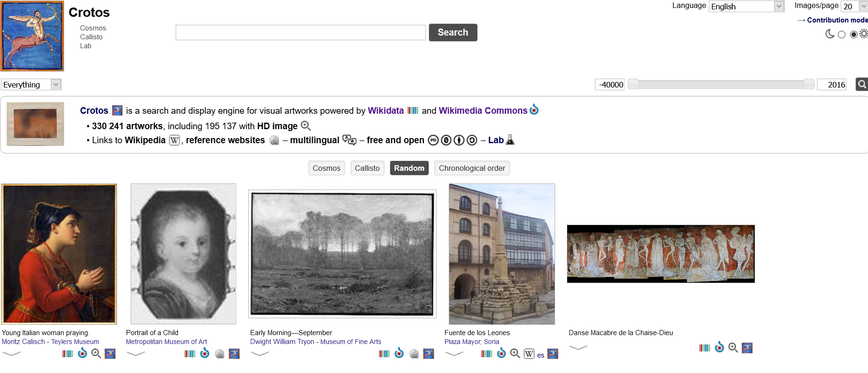This screenshot has height=373, width=868.
Task: Open the Moritz Calisch creator link
Action: tap(23, 342)
